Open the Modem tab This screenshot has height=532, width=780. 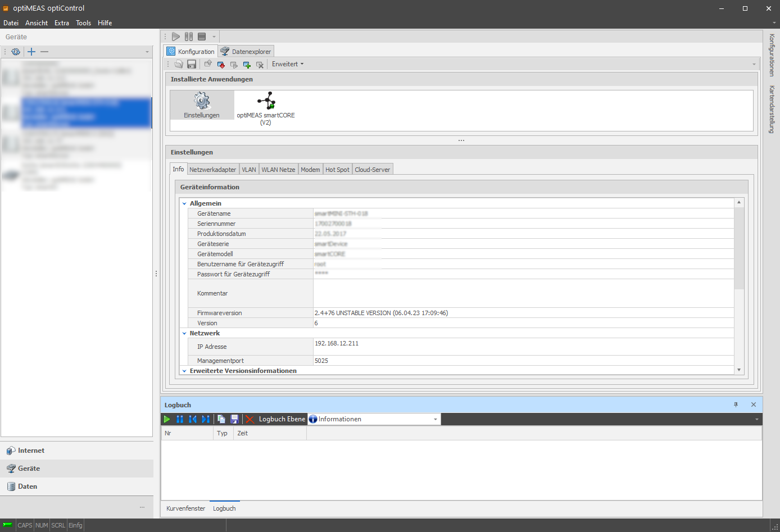click(x=310, y=170)
